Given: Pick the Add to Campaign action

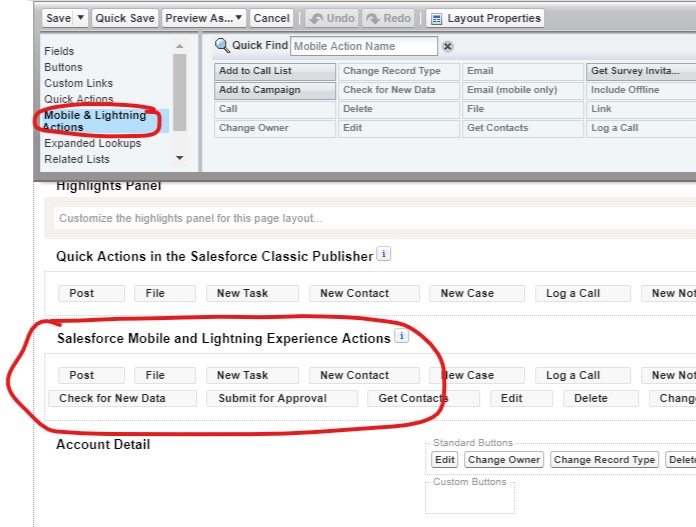Looking at the screenshot, I should pyautogui.click(x=275, y=90).
